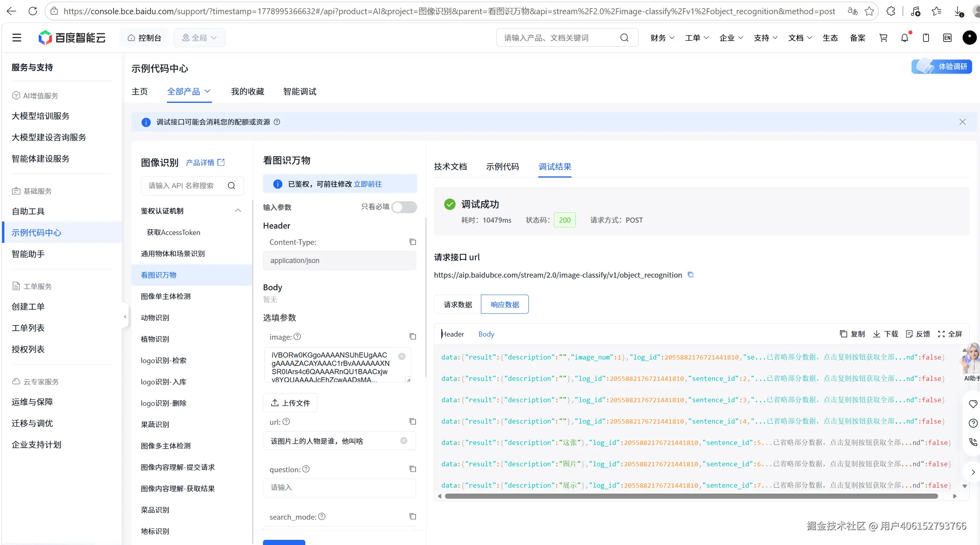Open 反馈 feedback for the response
Image resolution: width=980 pixels, height=545 pixels.
click(x=918, y=334)
